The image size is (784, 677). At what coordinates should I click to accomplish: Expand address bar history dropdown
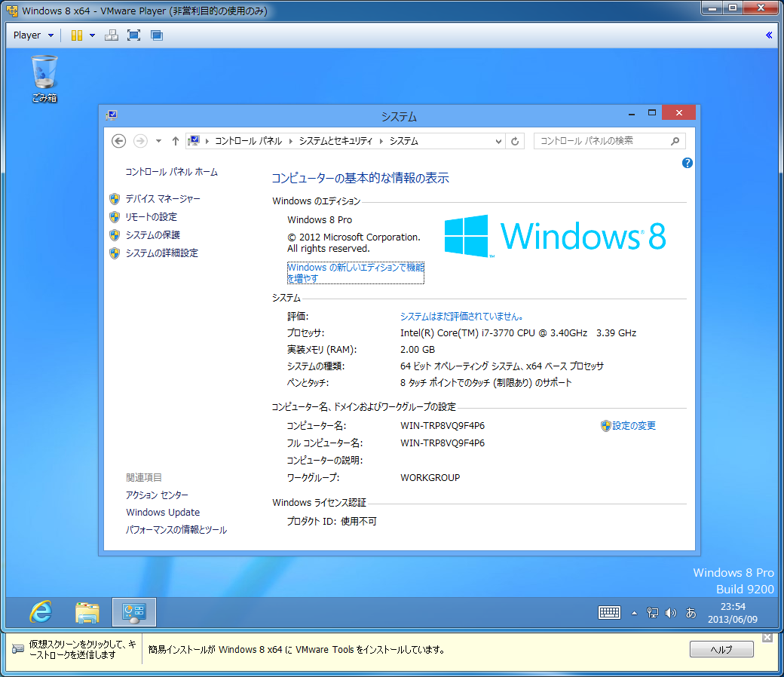point(498,142)
